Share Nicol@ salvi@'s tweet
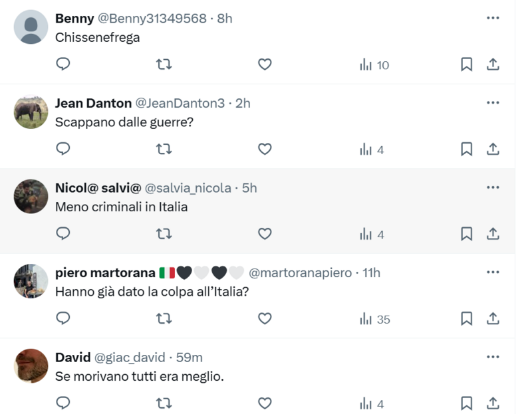Viewport: 532px width, 414px height. tap(493, 234)
